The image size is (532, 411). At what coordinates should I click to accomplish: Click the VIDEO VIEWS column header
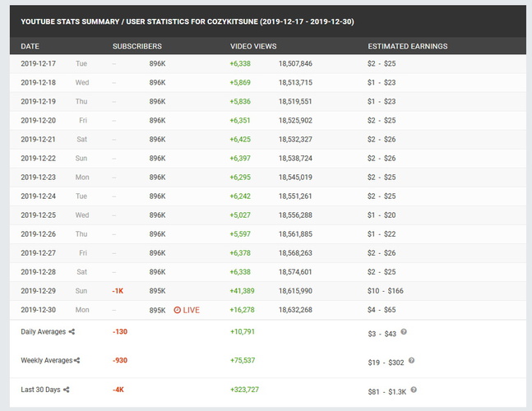coord(254,46)
